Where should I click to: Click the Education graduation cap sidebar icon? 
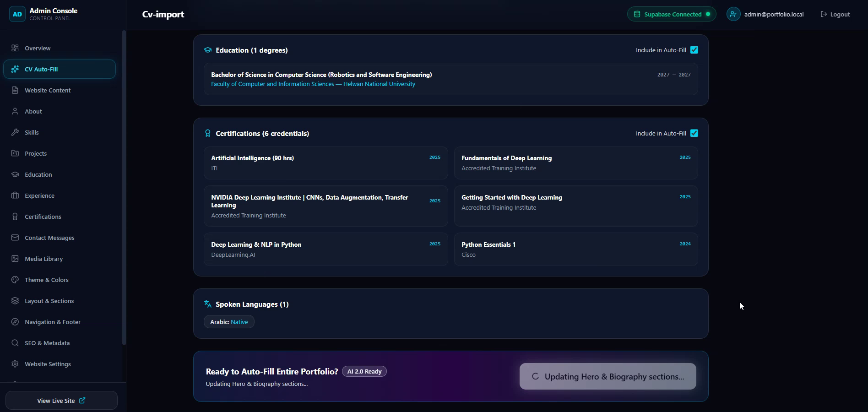[x=15, y=174]
